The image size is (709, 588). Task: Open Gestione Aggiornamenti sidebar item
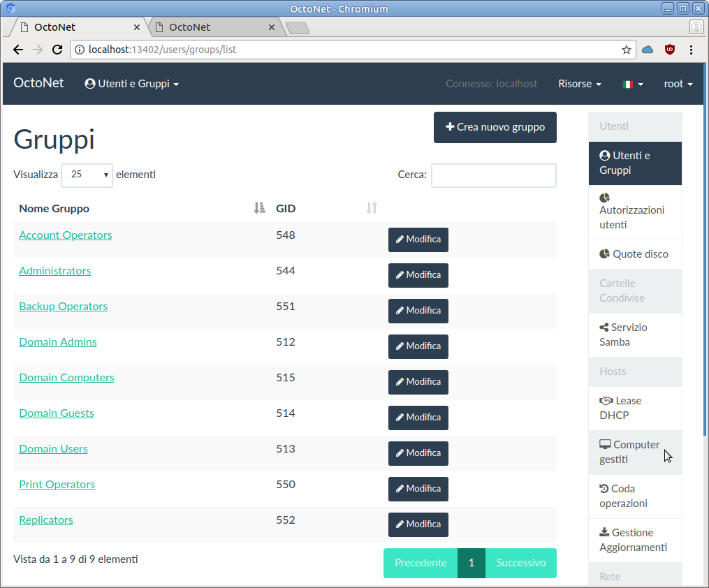635,541
